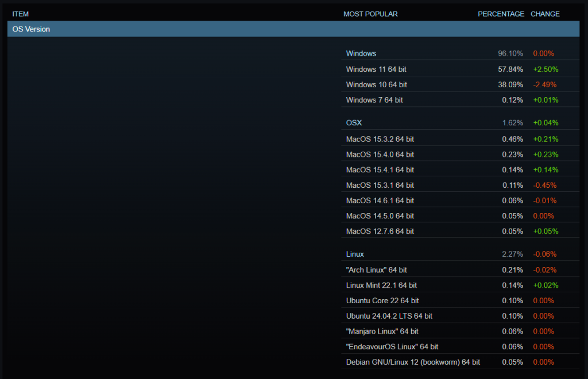The height and width of the screenshot is (379, 588).
Task: Click the +2.50% change for Windows 11
Action: [546, 69]
